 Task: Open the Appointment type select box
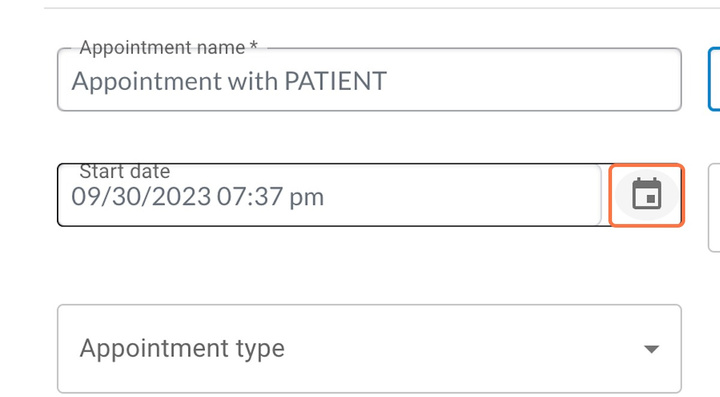coord(369,348)
